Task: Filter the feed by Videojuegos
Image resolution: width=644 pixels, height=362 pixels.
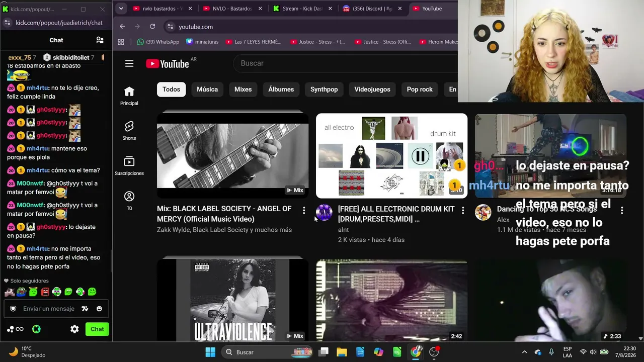Action: pos(372,89)
